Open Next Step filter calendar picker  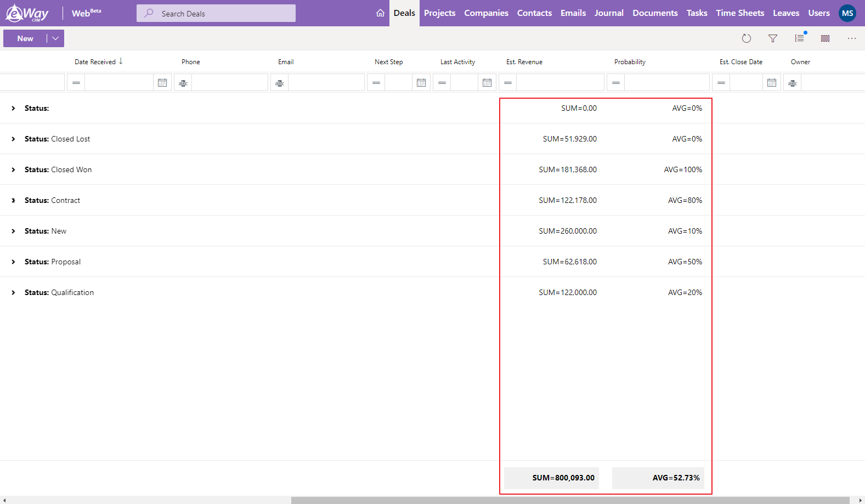point(421,83)
